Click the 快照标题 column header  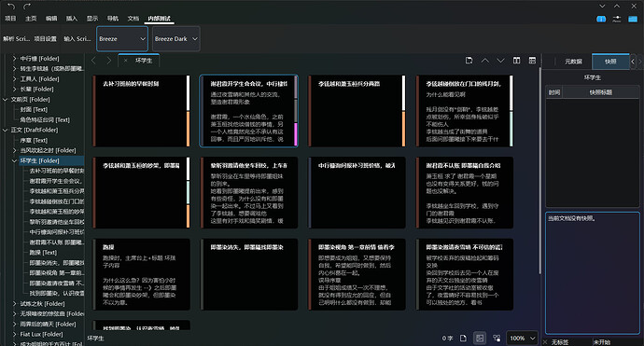tap(601, 92)
